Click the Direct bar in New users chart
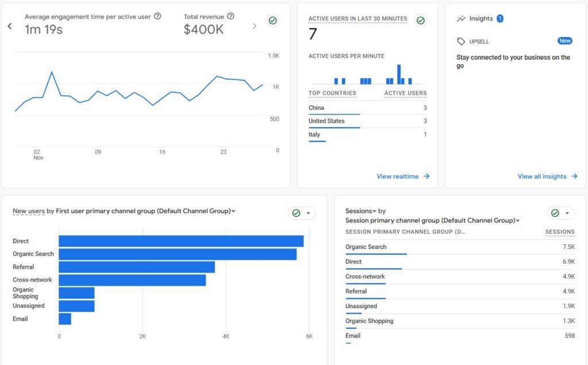This screenshot has height=365, width=588. click(181, 241)
